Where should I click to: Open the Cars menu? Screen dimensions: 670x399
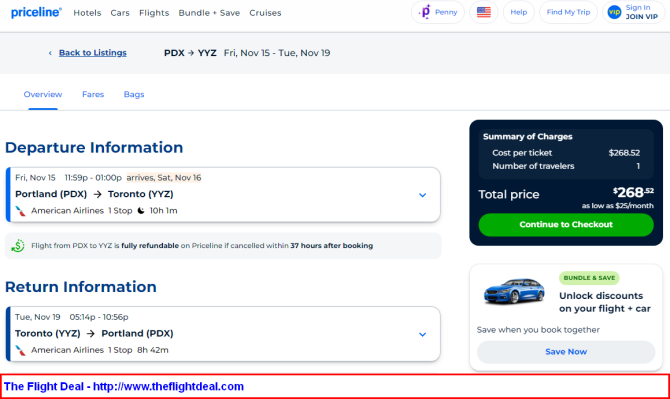[x=120, y=13]
